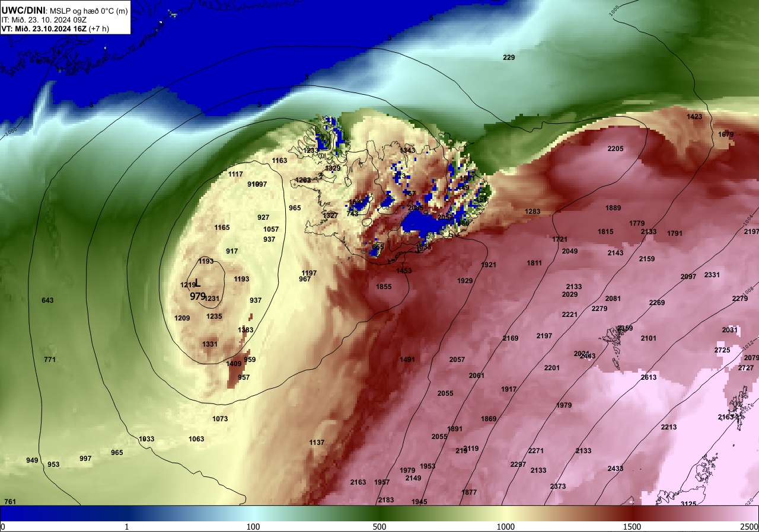Click the height value 1137
The width and height of the screenshot is (759, 532).
tap(317, 443)
